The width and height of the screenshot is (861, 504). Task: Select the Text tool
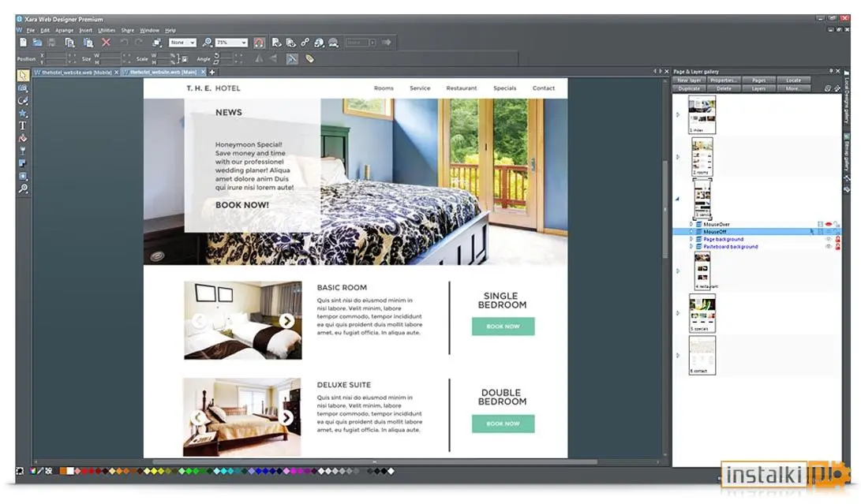click(23, 125)
